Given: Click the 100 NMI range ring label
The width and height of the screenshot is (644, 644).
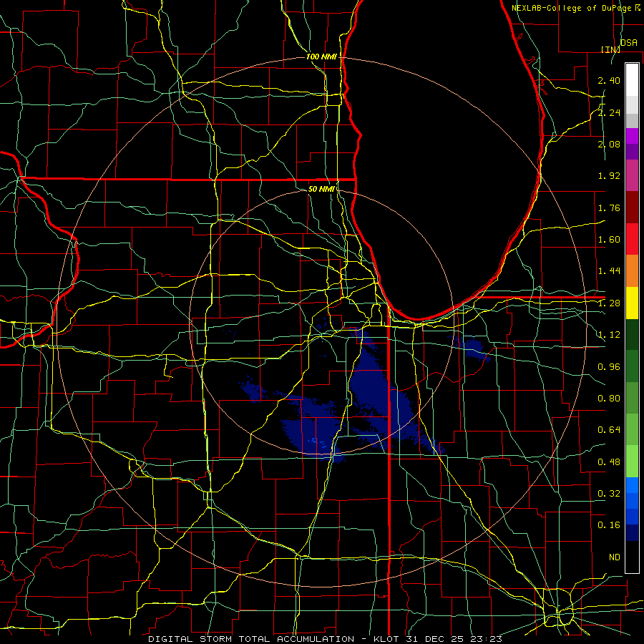Looking at the screenshot, I should pos(321,57).
